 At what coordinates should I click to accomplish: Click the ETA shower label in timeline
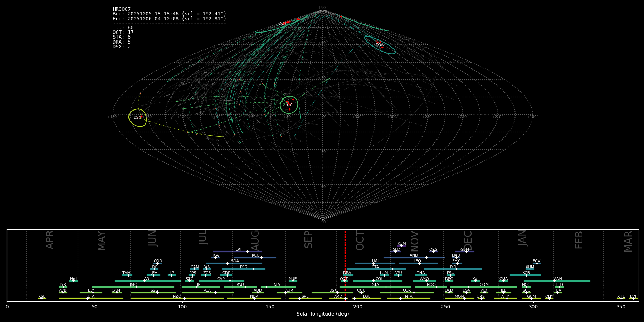[91, 297]
